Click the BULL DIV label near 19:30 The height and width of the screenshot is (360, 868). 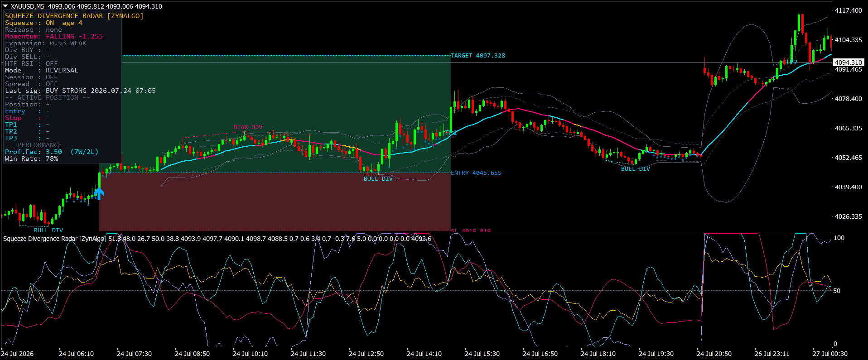click(x=636, y=169)
